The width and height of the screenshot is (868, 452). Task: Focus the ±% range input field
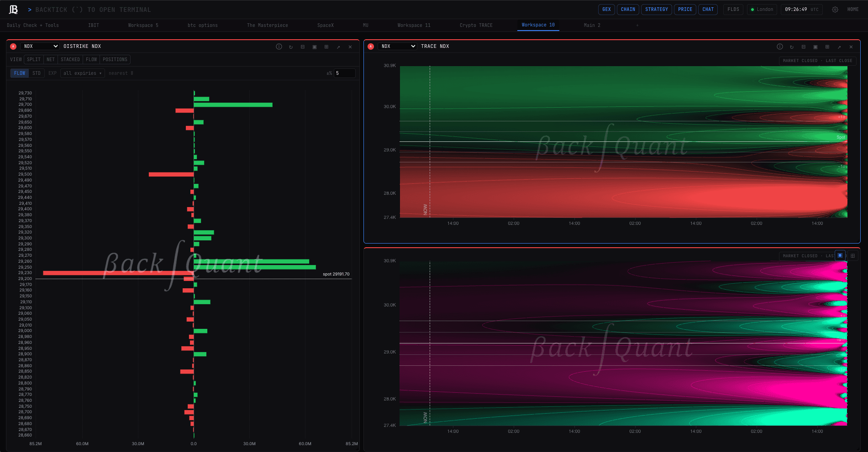(345, 73)
